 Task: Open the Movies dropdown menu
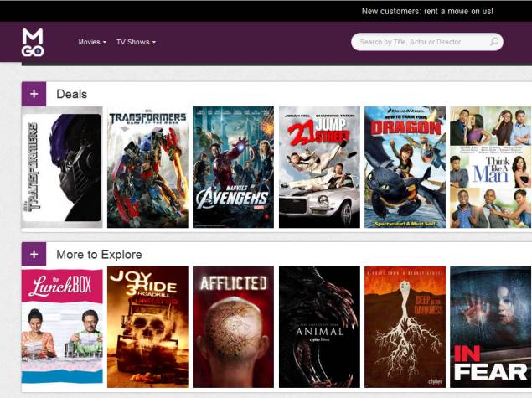[x=92, y=42]
